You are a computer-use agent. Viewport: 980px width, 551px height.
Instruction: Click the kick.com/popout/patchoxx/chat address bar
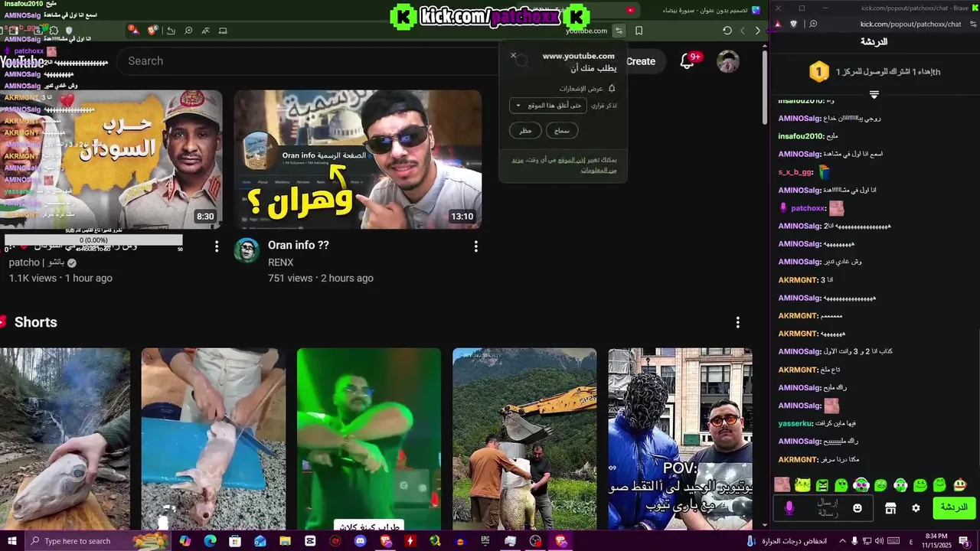point(911,24)
